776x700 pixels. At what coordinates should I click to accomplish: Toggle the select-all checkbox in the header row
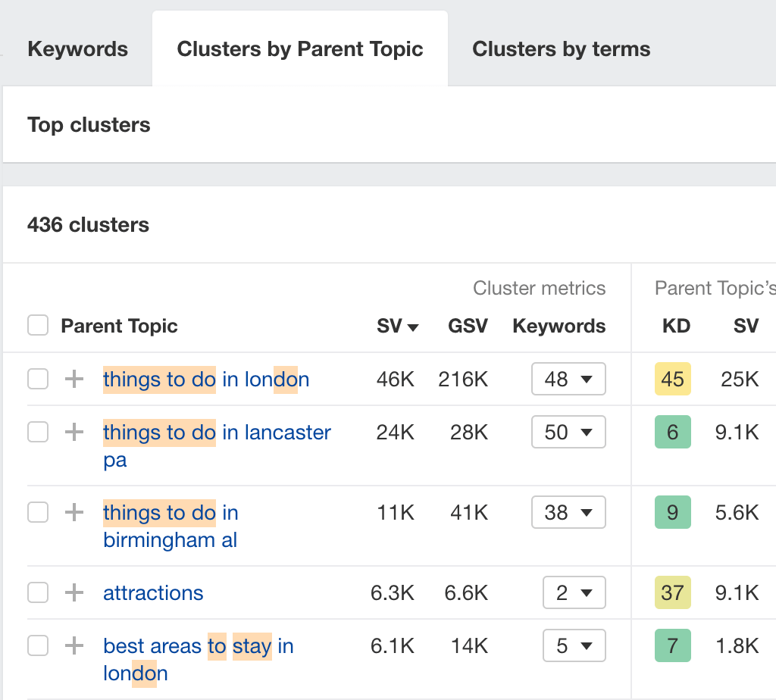(x=38, y=325)
